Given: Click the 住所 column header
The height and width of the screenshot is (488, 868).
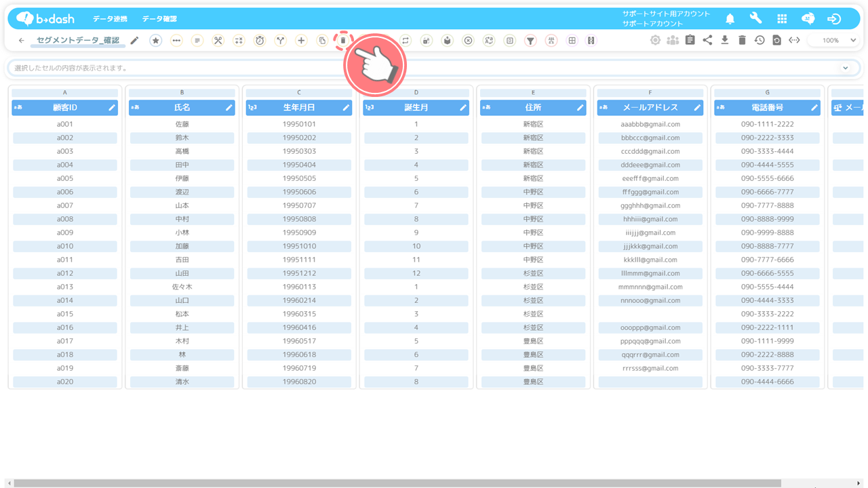Looking at the screenshot, I should pyautogui.click(x=533, y=107).
